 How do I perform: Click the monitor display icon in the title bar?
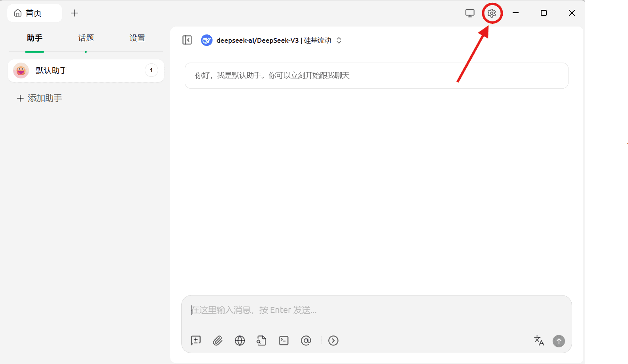click(x=470, y=13)
